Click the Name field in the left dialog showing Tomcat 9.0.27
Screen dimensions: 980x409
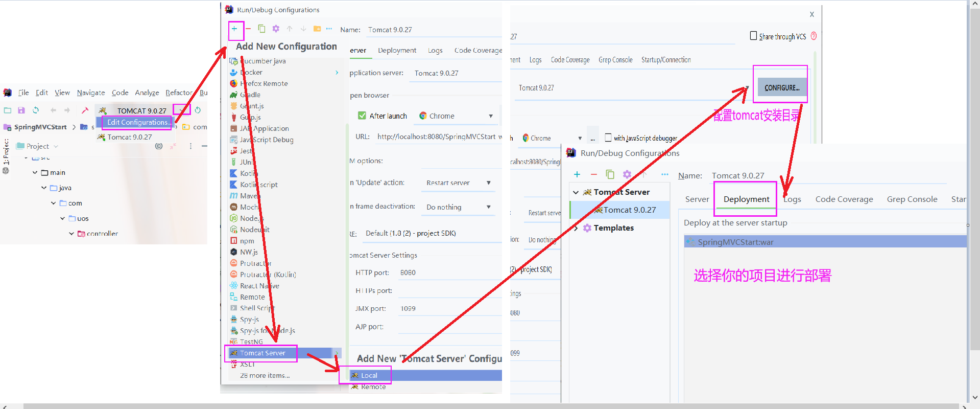click(434, 30)
